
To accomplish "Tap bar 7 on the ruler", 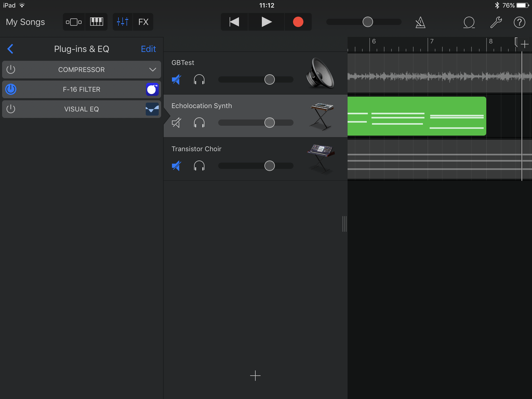I will point(432,42).
